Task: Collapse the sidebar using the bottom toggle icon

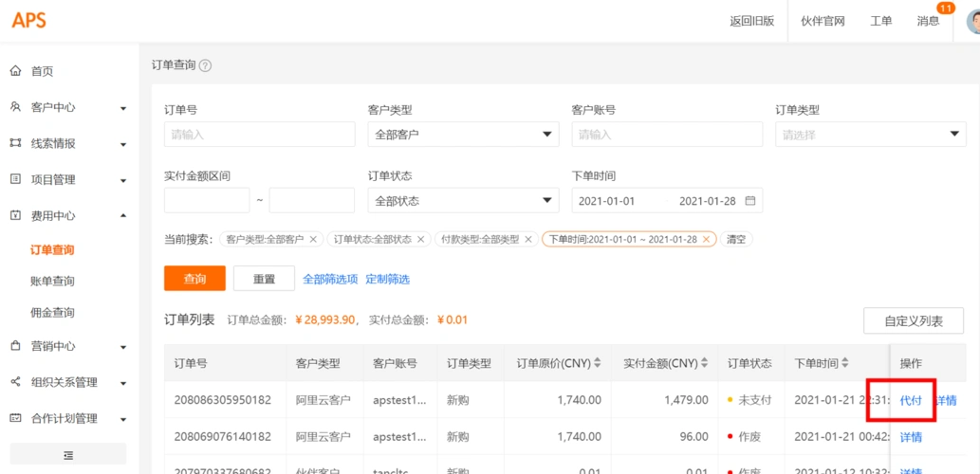Action: click(x=68, y=455)
